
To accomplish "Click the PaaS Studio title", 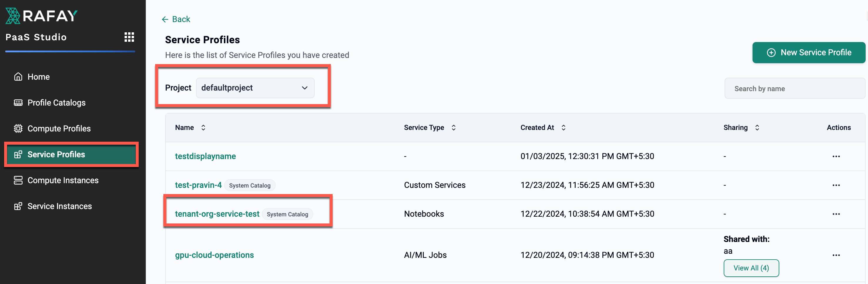I will [x=36, y=37].
